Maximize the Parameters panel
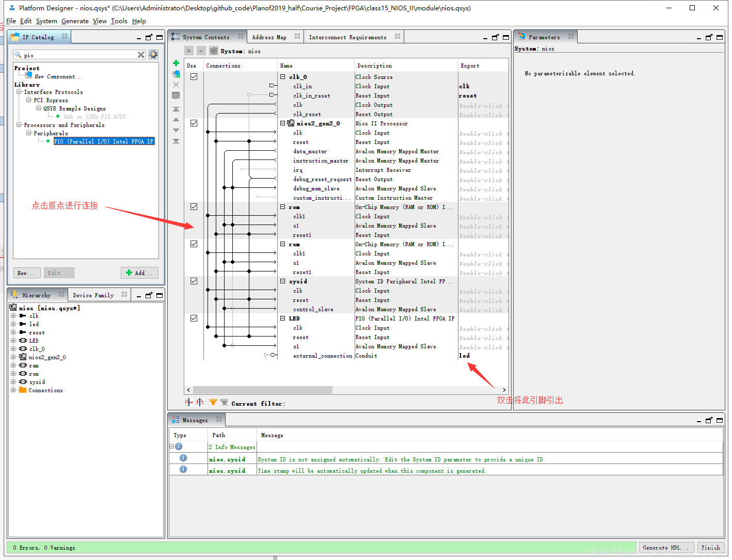Screen dimensions: 732x560 point(720,37)
